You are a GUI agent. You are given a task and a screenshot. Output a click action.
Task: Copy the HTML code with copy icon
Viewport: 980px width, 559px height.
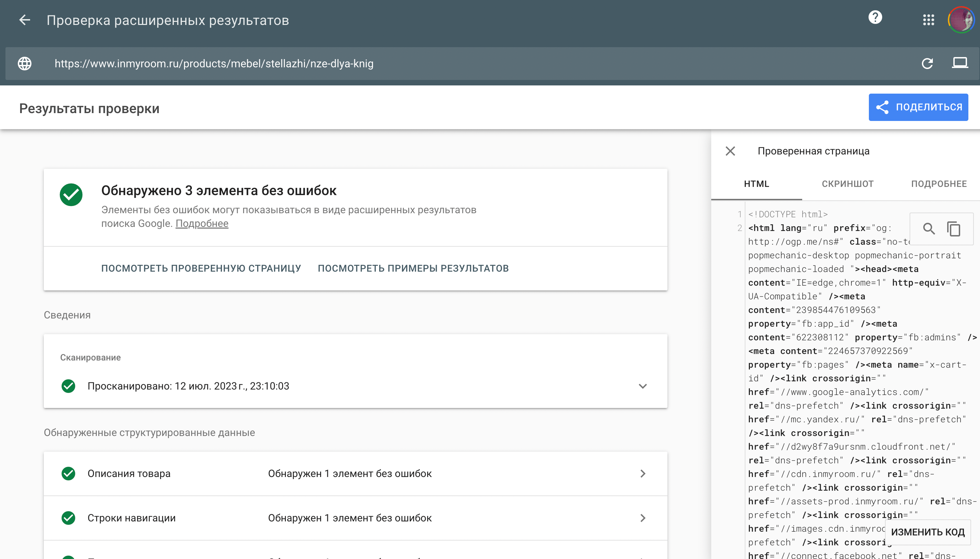953,229
